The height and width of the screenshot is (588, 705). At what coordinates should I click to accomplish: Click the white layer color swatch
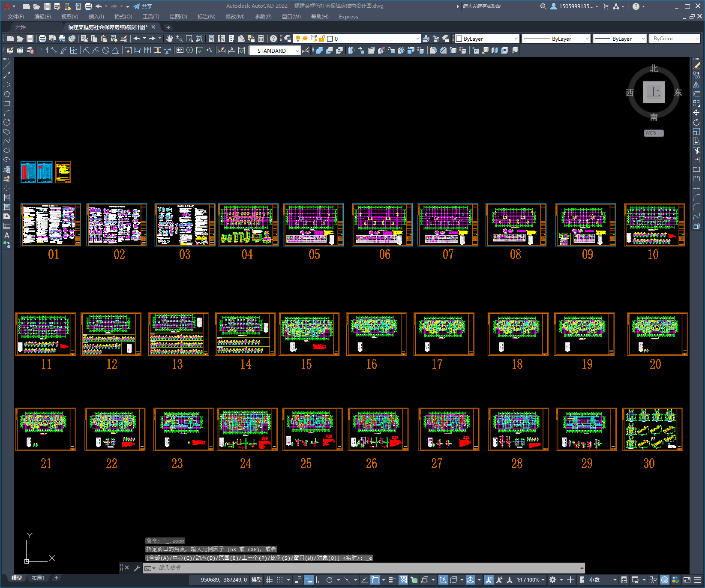pyautogui.click(x=330, y=39)
